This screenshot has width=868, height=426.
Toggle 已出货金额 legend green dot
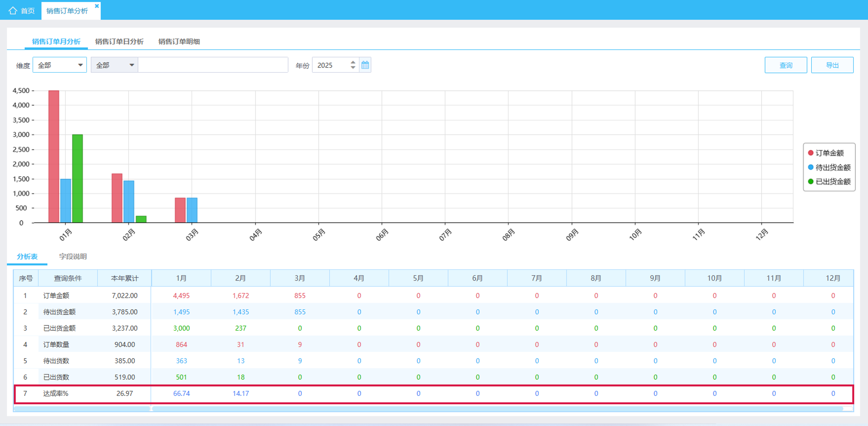point(810,182)
